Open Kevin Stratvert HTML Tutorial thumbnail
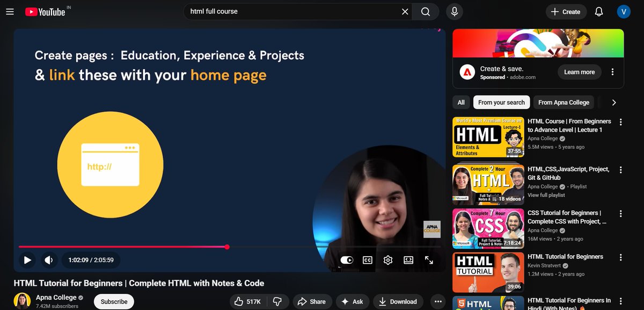Viewport: 644px width, 310px height. pyautogui.click(x=488, y=272)
